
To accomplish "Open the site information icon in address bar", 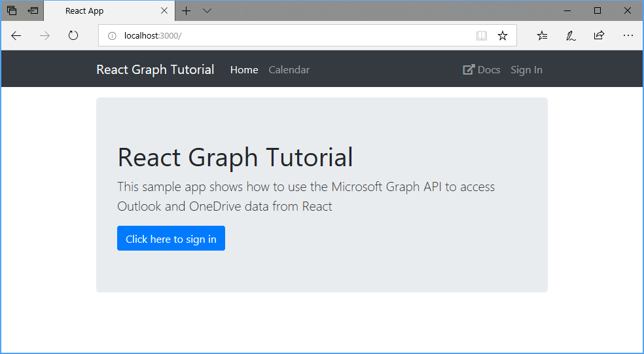I will (112, 36).
